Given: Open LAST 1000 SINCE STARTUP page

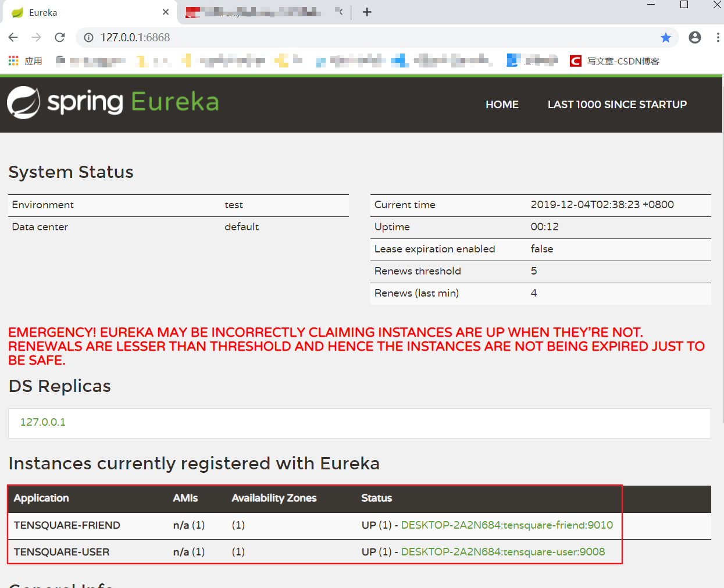Looking at the screenshot, I should point(617,105).
